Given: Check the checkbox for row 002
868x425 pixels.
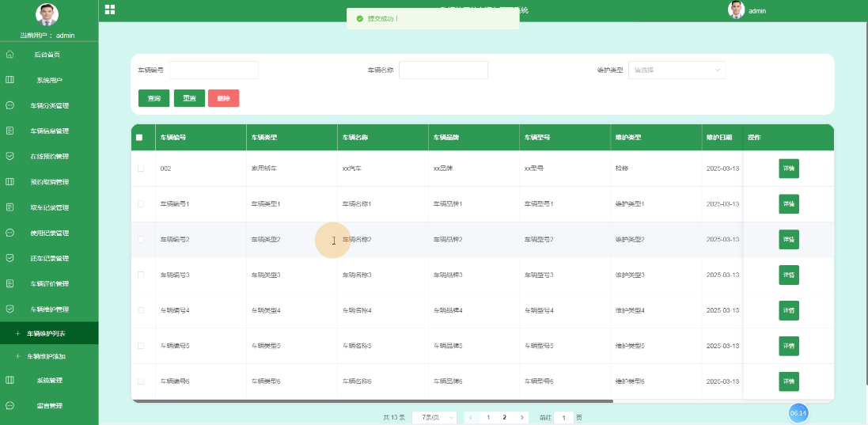Looking at the screenshot, I should (141, 169).
